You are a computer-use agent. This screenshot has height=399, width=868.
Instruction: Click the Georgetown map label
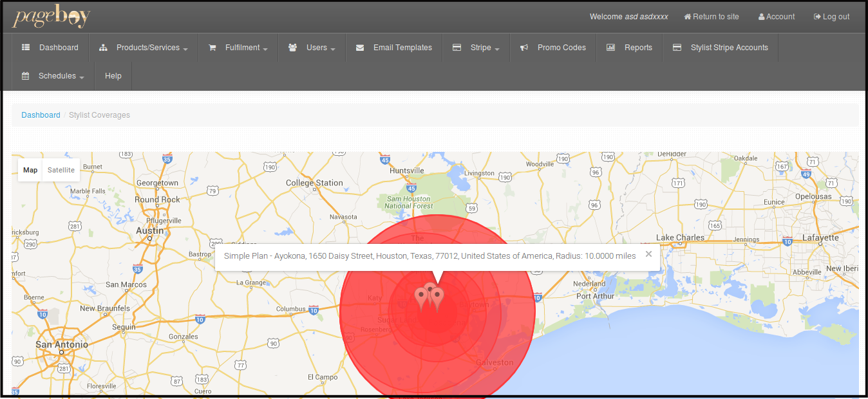[157, 183]
